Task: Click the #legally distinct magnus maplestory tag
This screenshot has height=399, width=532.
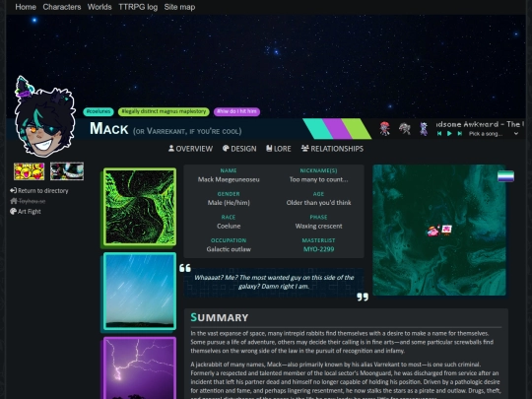Action: tap(164, 111)
